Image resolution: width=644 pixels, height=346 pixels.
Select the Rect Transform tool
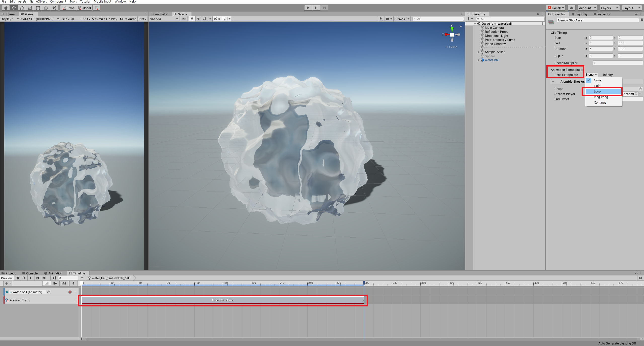38,8
